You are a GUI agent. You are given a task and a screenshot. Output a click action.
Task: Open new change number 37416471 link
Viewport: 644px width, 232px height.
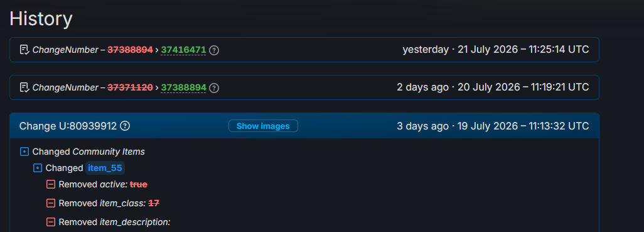183,50
